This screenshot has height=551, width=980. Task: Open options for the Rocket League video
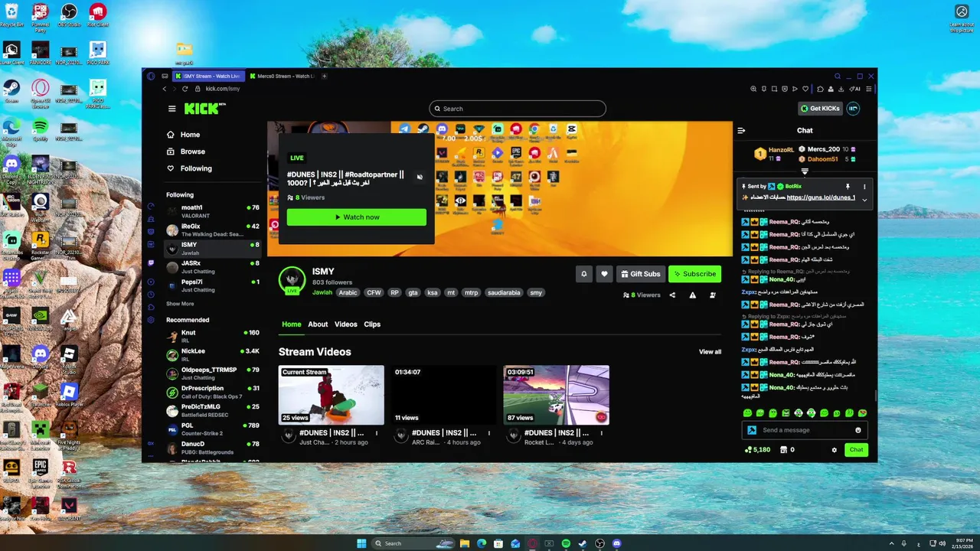601,433
